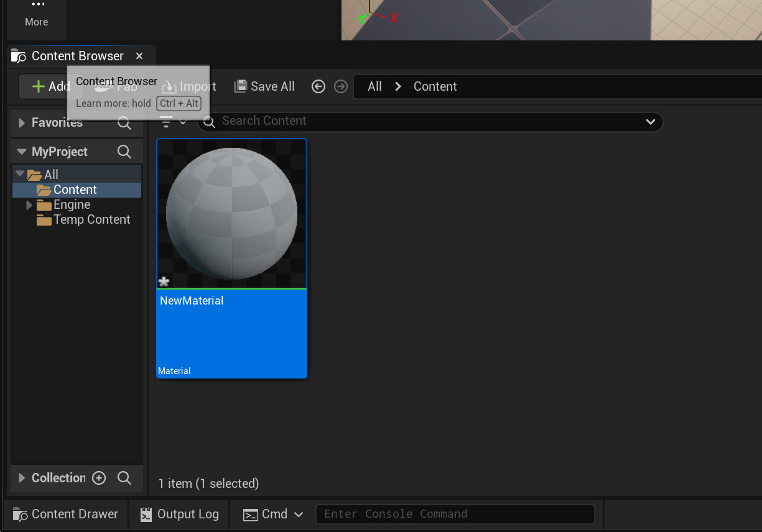Open the Output Log
Screen dimensions: 762x532
point(179,514)
